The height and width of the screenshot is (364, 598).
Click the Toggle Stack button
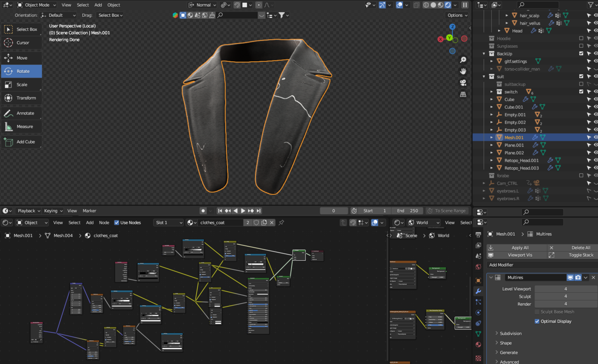coord(581,255)
